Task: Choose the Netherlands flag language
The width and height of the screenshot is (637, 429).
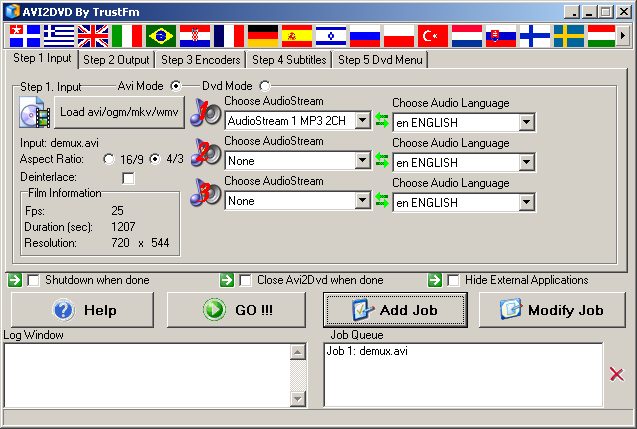Action: (x=467, y=36)
